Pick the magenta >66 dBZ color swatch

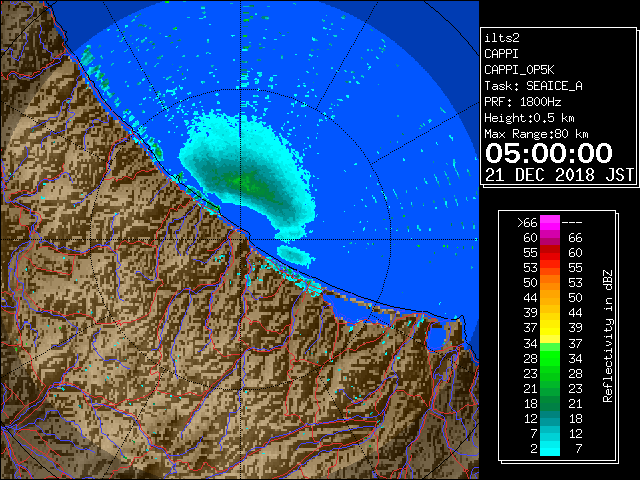coord(550,223)
